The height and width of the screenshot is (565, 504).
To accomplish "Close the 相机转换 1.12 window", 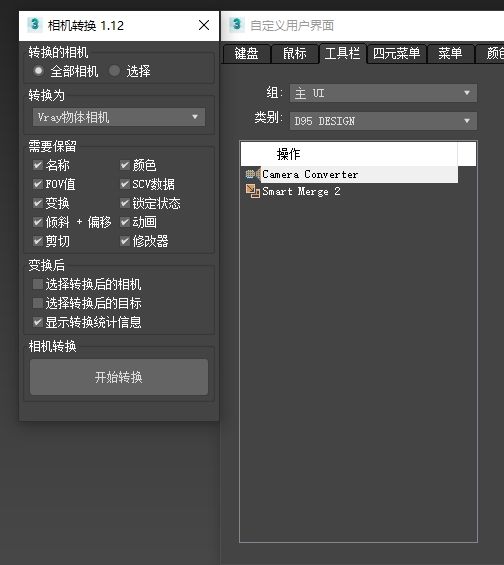I will (x=204, y=25).
